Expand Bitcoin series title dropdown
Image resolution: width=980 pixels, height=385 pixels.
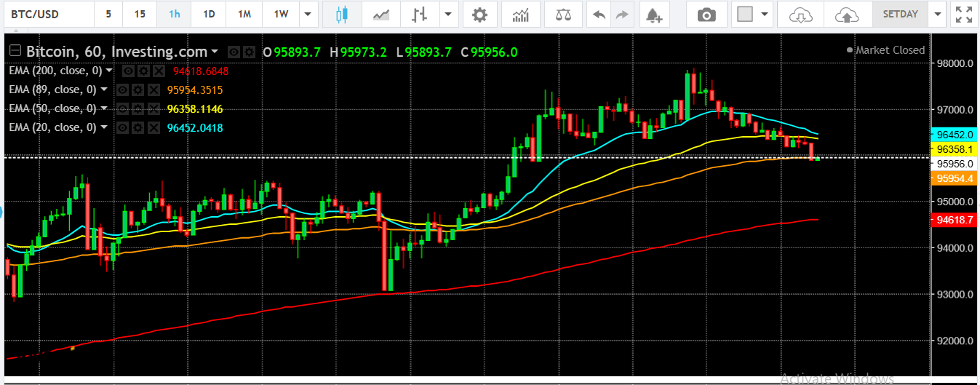pyautogui.click(x=215, y=52)
